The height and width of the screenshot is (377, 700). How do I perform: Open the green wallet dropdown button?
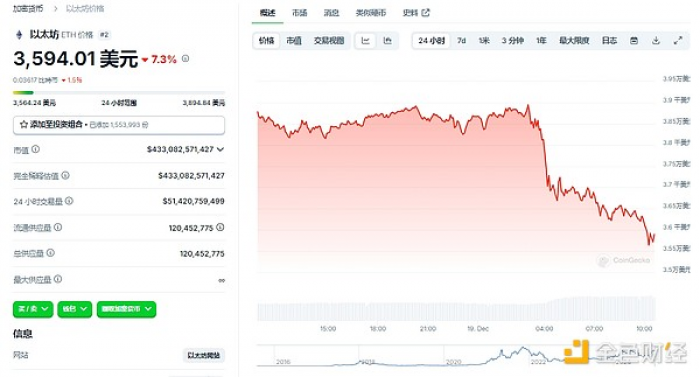75,309
